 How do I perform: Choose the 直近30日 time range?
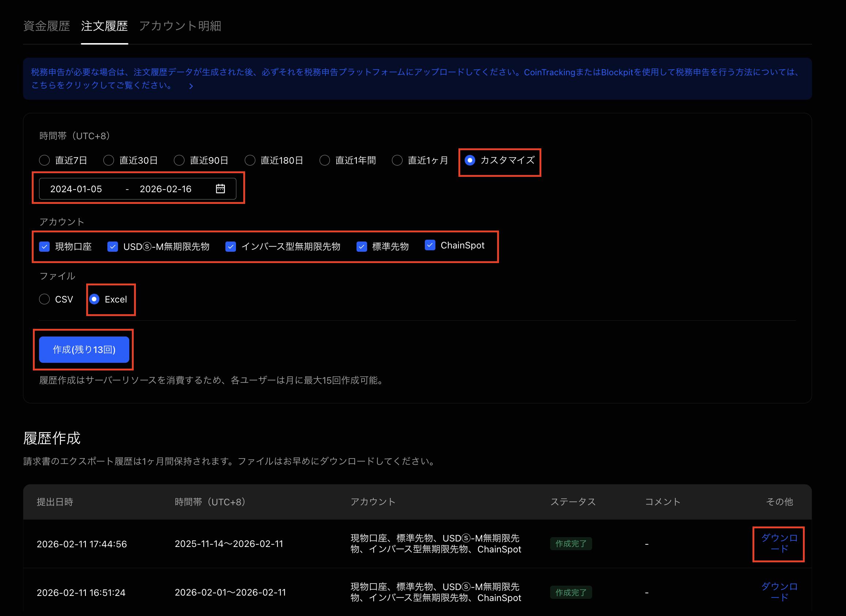click(x=108, y=160)
